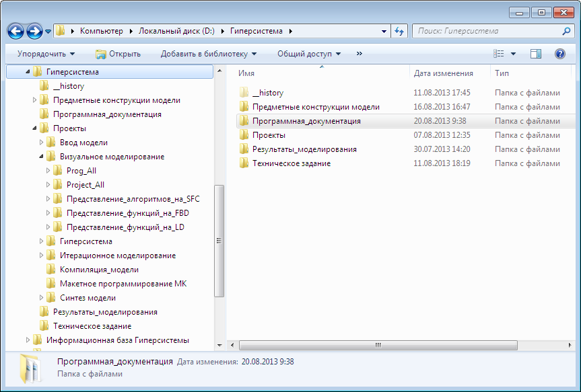Expand the 'Project_All' tree node
This screenshot has height=392, width=581.
pyautogui.click(x=48, y=184)
